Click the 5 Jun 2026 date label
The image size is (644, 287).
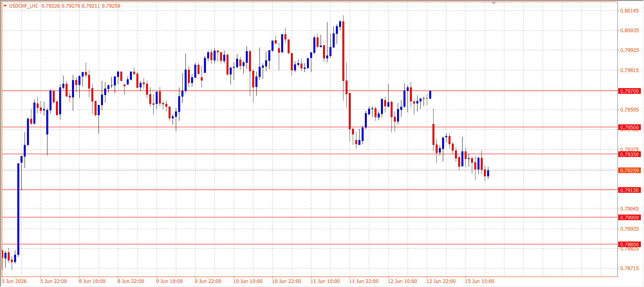tap(14, 281)
